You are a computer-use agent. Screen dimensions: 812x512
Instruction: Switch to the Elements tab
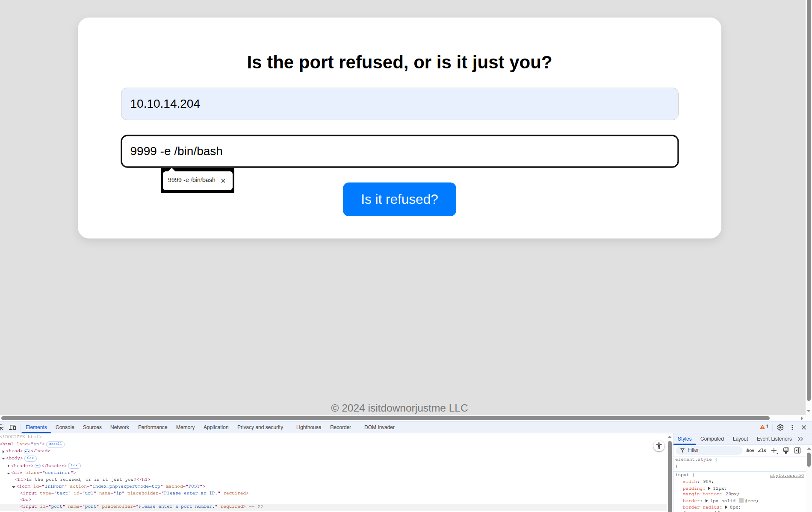point(36,427)
